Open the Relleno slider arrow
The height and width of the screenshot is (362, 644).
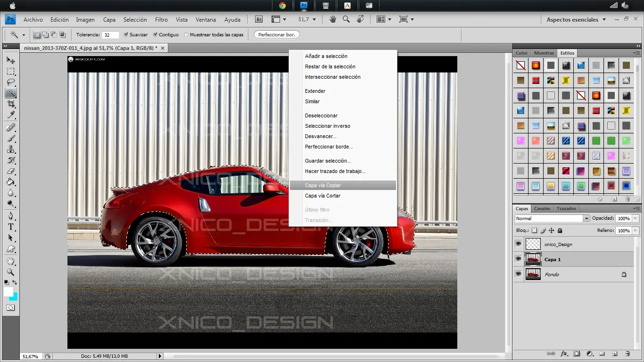pyautogui.click(x=636, y=230)
